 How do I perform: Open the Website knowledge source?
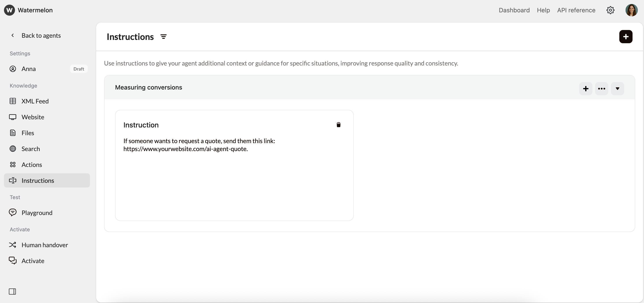pyautogui.click(x=33, y=117)
